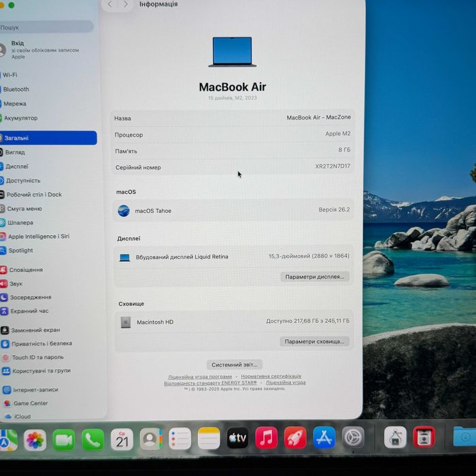The height and width of the screenshot is (476, 476).
Task: Open Calendar showing date 21
Action: 122,439
